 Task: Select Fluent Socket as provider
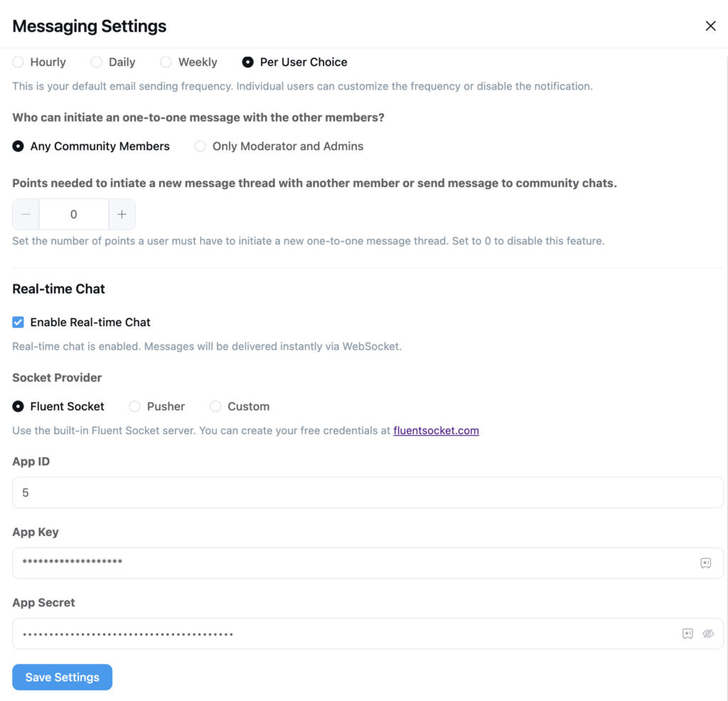tap(18, 407)
